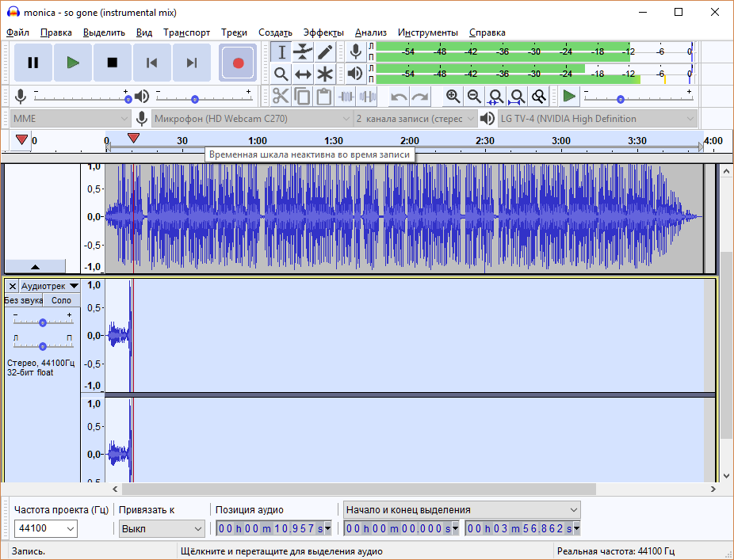Select the Time Shift tool
This screenshot has height=560, width=734.
point(303,74)
